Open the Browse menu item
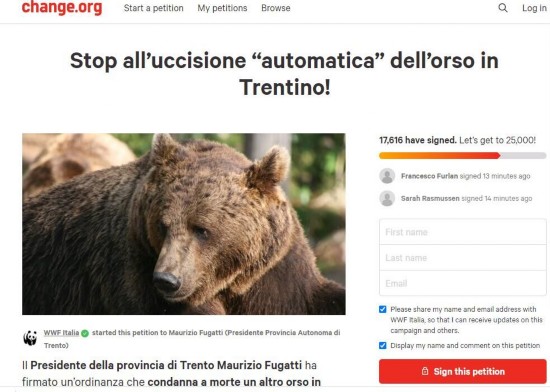The height and width of the screenshot is (392, 550). click(x=276, y=8)
